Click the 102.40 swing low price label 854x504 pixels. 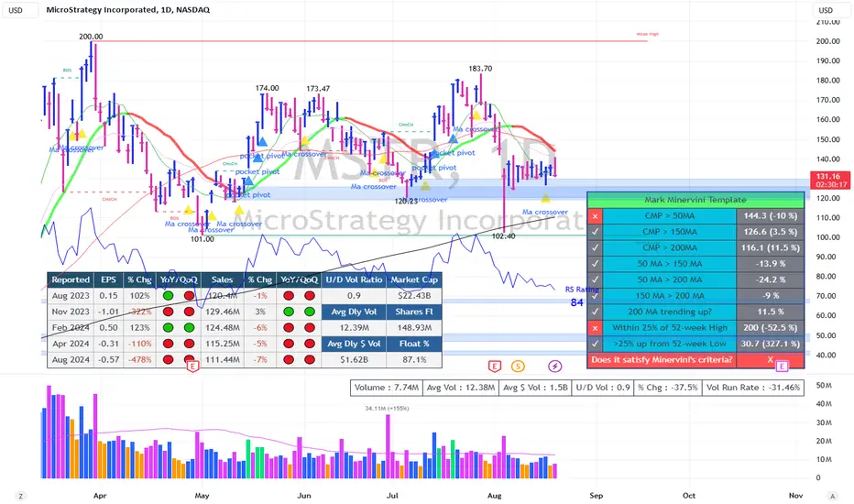(x=503, y=236)
